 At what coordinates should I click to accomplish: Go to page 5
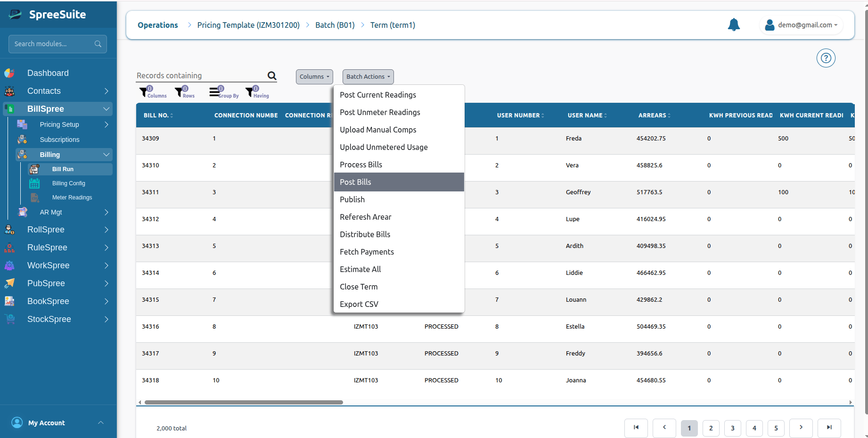point(776,428)
